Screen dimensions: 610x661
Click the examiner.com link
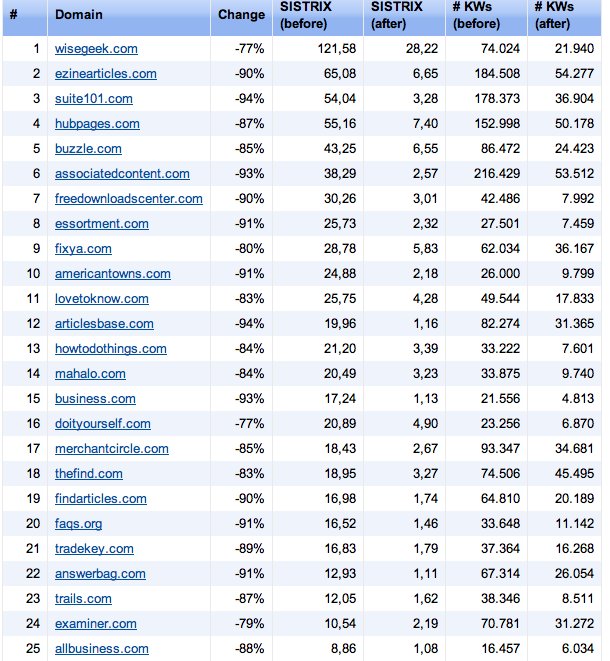96,623
